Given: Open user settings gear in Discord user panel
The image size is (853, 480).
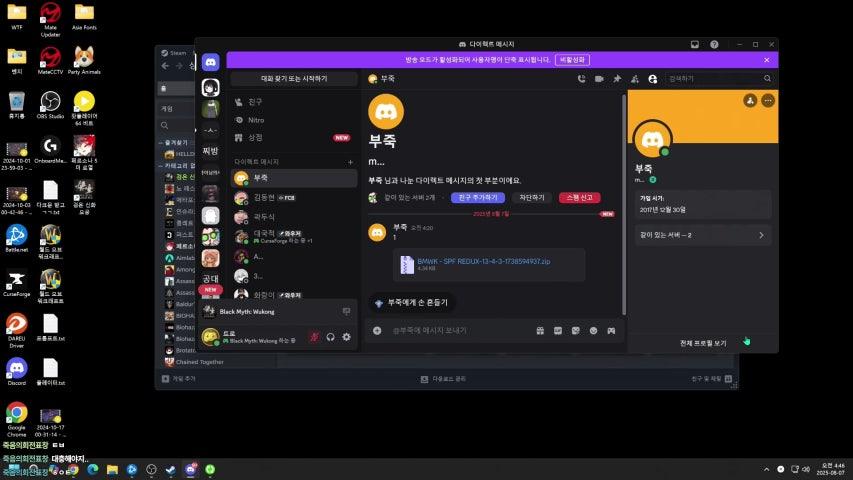Looking at the screenshot, I should tap(347, 337).
